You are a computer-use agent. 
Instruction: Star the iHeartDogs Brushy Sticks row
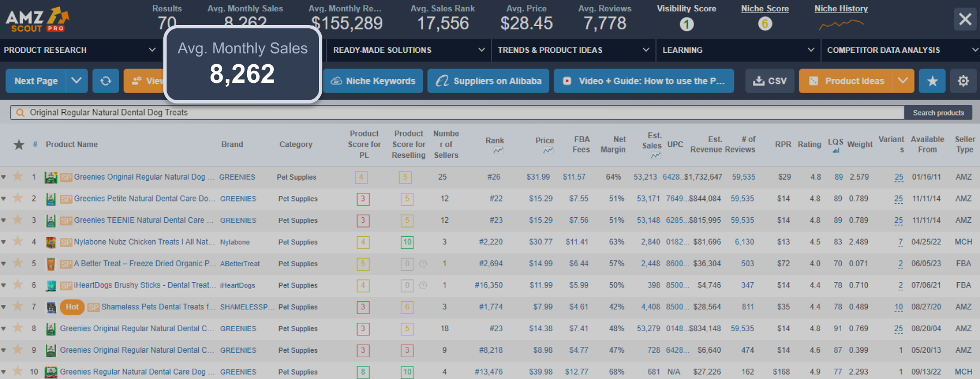tap(18, 284)
